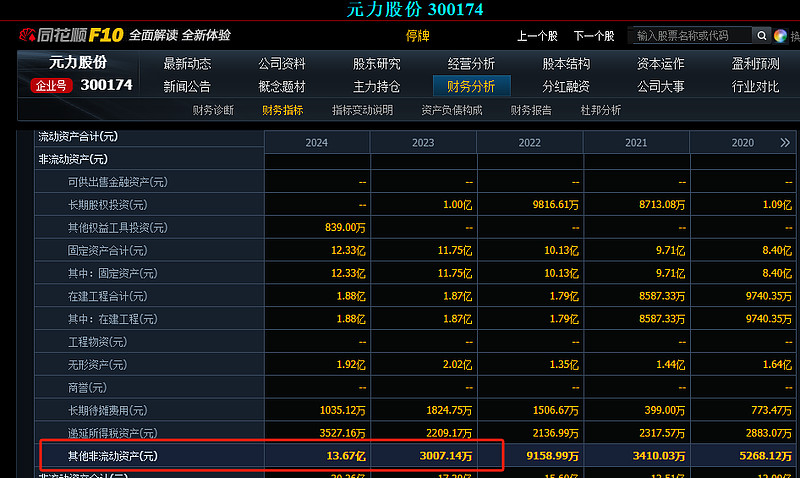Select the 工程物资(元) row label

coord(97,342)
